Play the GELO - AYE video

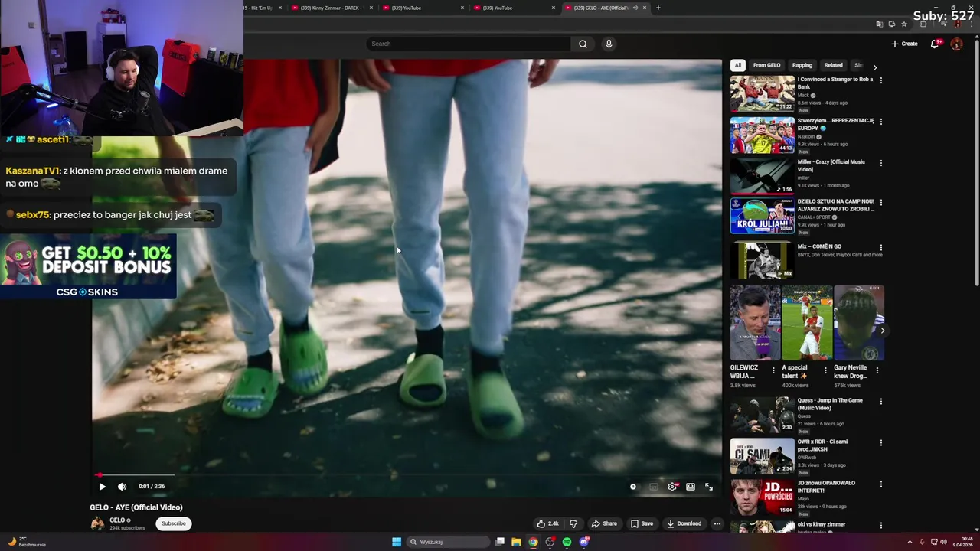pos(102,486)
